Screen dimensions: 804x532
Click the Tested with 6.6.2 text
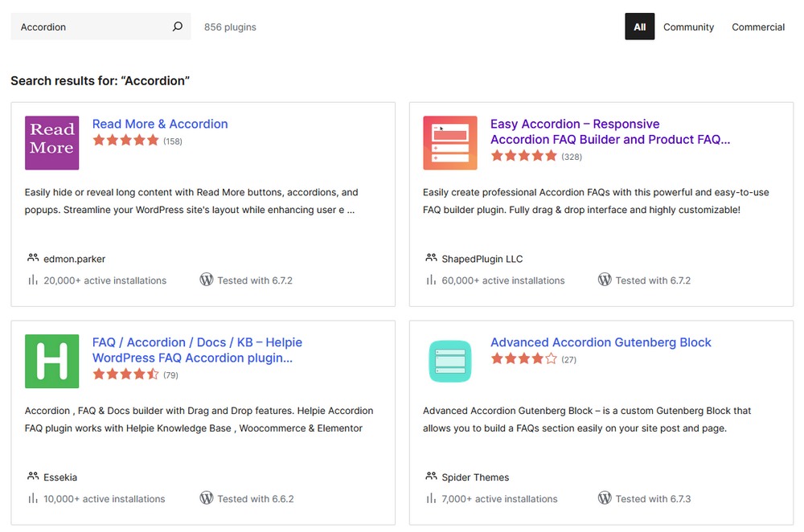pos(256,499)
